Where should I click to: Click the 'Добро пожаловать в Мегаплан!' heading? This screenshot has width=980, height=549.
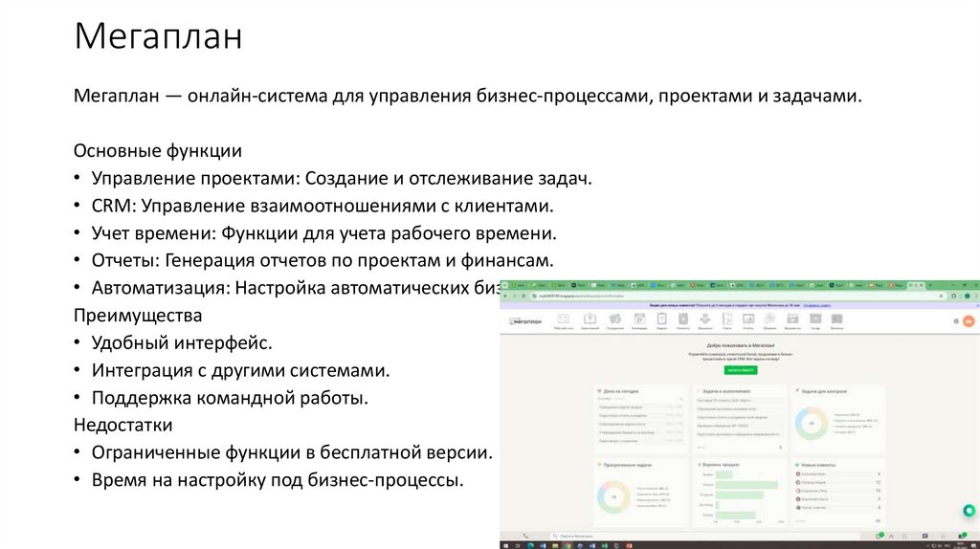click(741, 344)
